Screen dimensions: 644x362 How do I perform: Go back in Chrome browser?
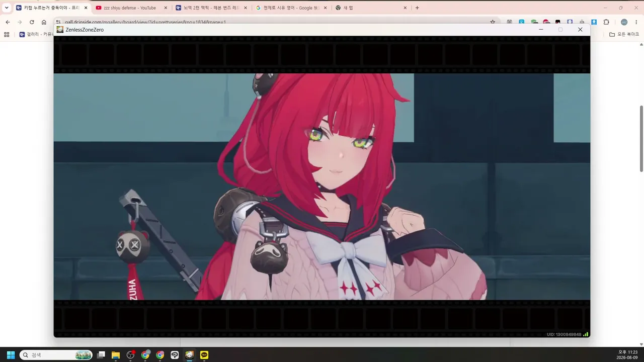8,22
